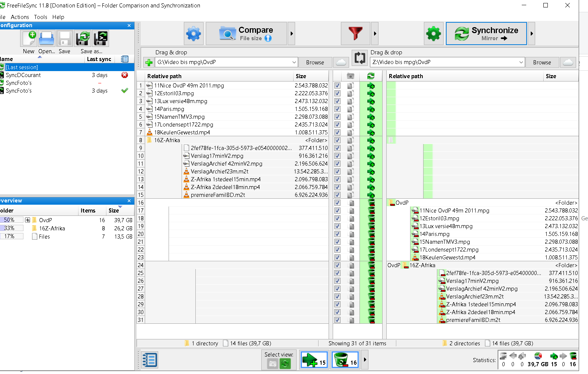The width and height of the screenshot is (588, 374).
Task: Uncheck the checkbox for row 3
Action: [x=337, y=101]
